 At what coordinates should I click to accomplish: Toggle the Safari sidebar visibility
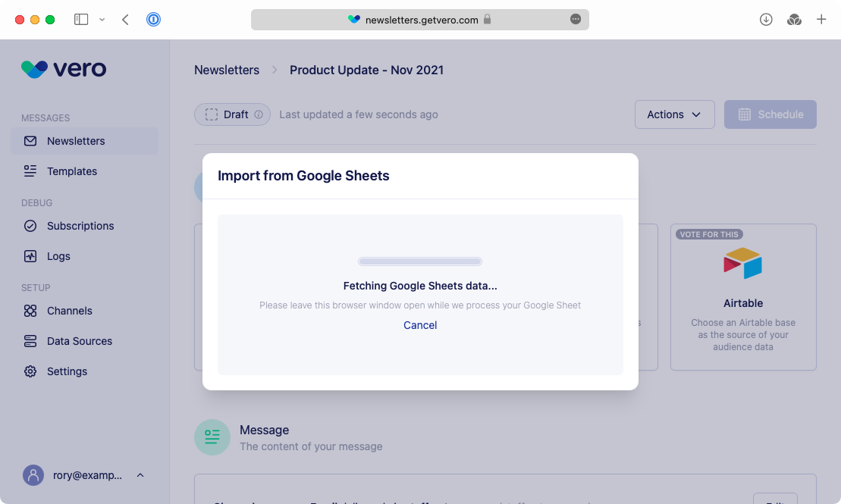click(x=80, y=19)
